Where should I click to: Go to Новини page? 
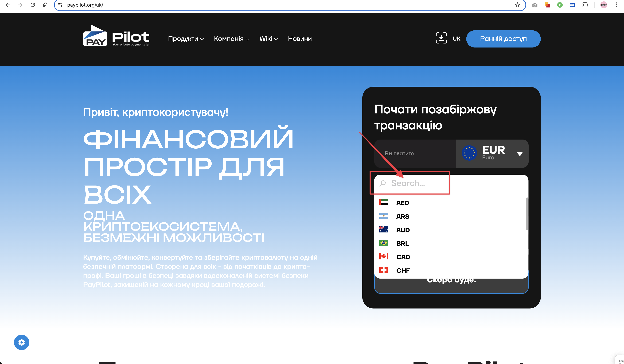300,39
